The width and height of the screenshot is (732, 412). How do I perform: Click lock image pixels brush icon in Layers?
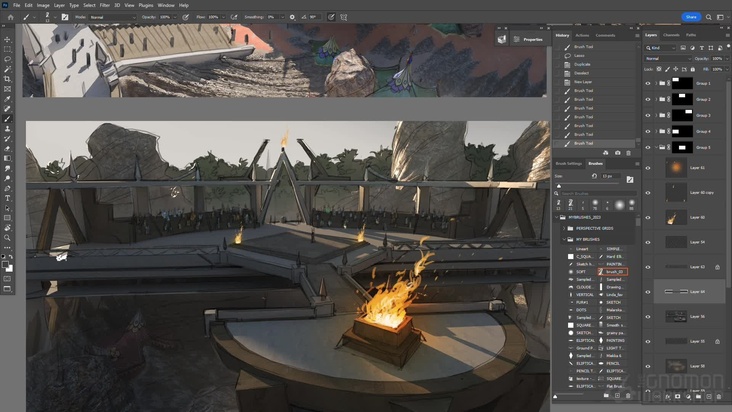[667, 70]
